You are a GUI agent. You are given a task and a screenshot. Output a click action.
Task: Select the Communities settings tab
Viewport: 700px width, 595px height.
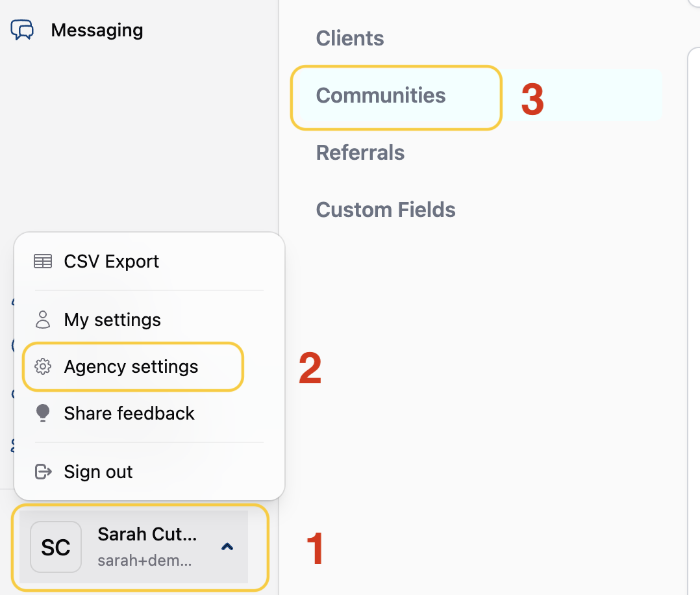[x=381, y=95]
